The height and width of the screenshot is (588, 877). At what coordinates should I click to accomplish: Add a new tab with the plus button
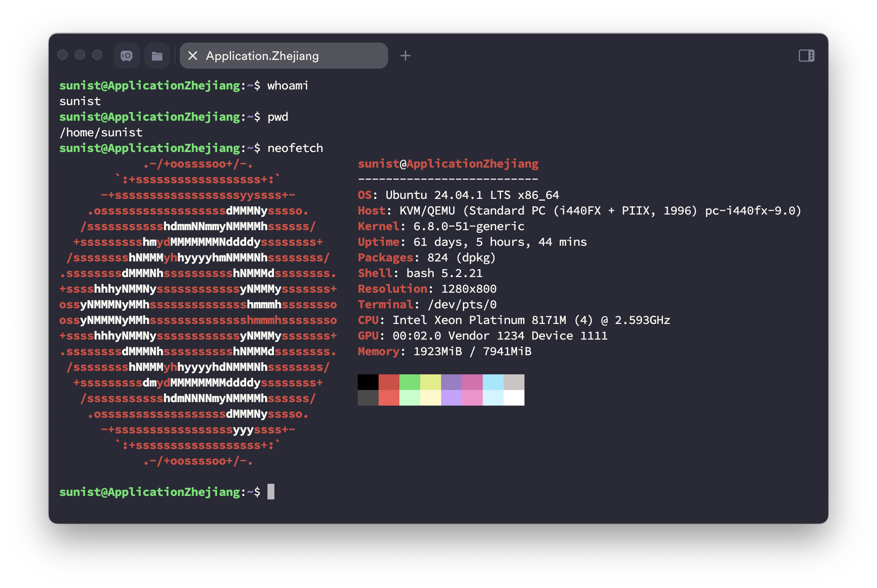(x=406, y=56)
